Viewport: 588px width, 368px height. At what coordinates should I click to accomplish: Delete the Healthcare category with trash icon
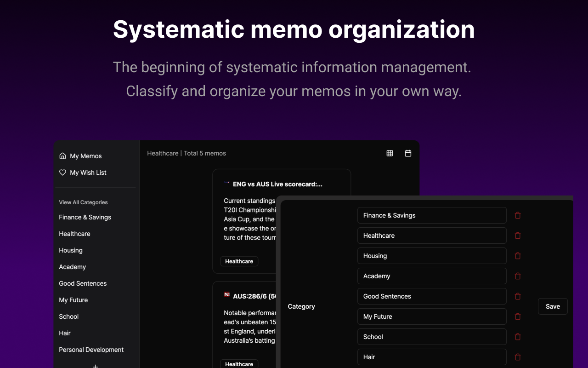(x=518, y=236)
